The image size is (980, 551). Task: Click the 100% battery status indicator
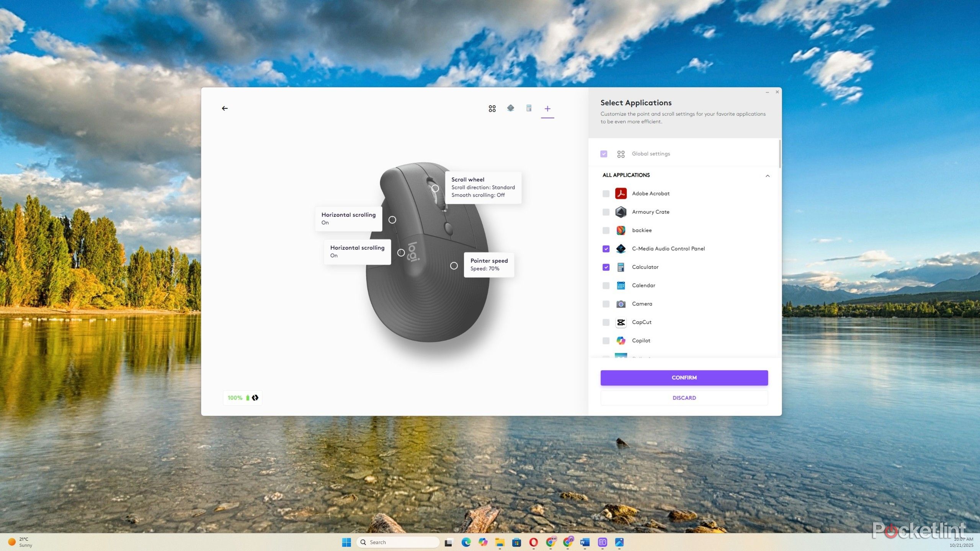pyautogui.click(x=242, y=398)
